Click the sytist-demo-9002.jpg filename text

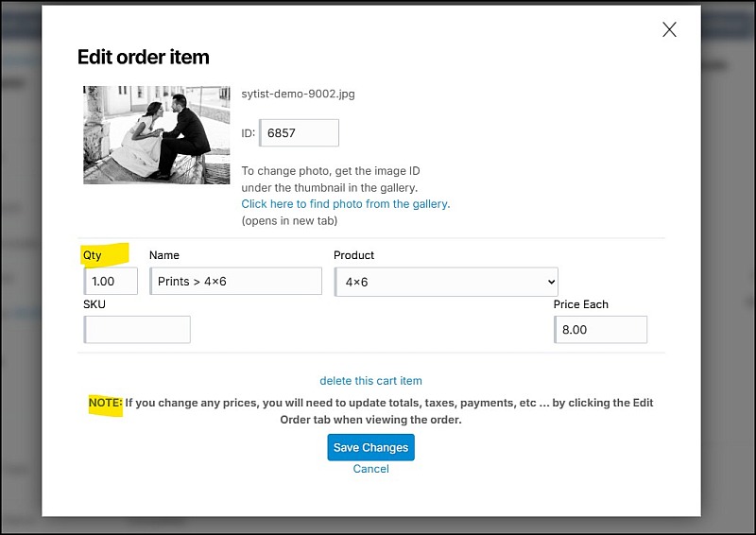point(298,95)
